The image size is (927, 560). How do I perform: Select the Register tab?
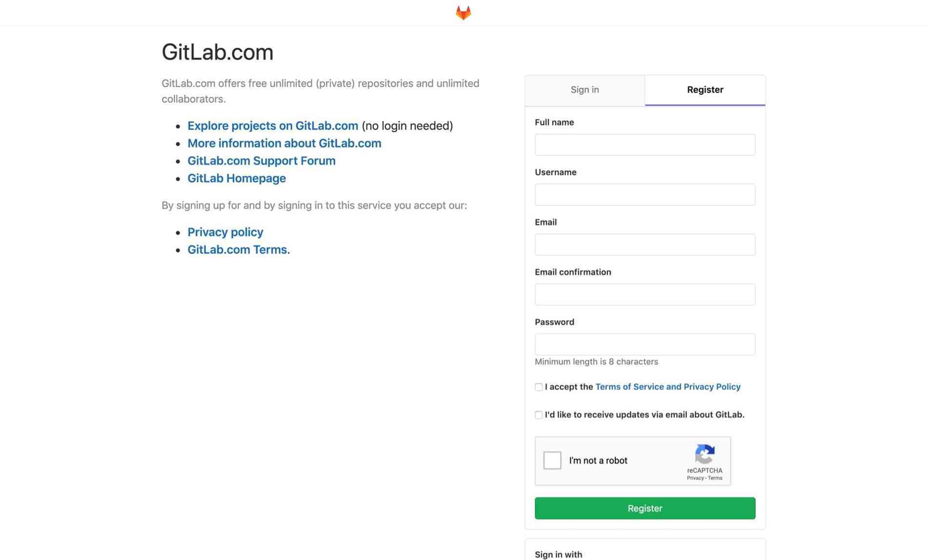coord(705,90)
